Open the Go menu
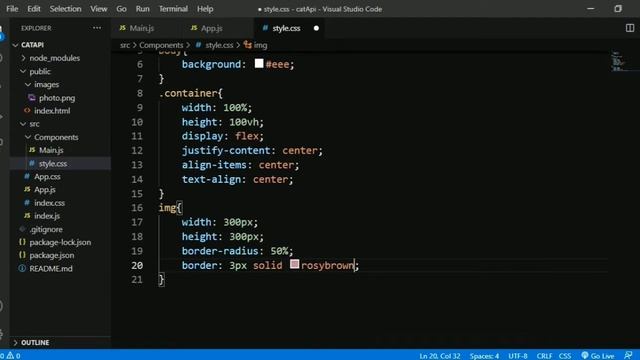The height and width of the screenshot is (360, 640). pyautogui.click(x=121, y=9)
